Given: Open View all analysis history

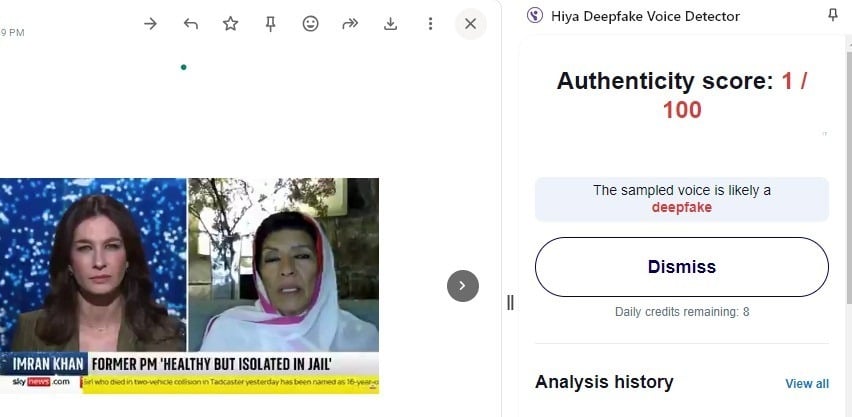Looking at the screenshot, I should pos(806,384).
